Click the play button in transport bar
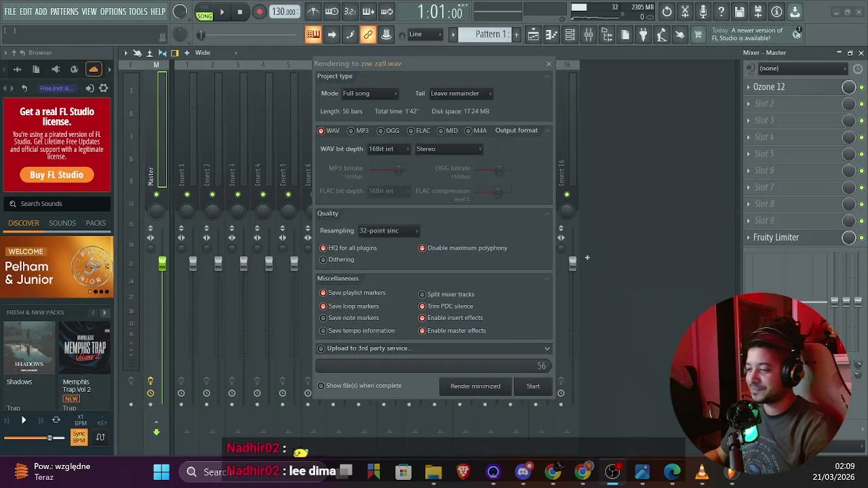The image size is (868, 488). tap(222, 12)
